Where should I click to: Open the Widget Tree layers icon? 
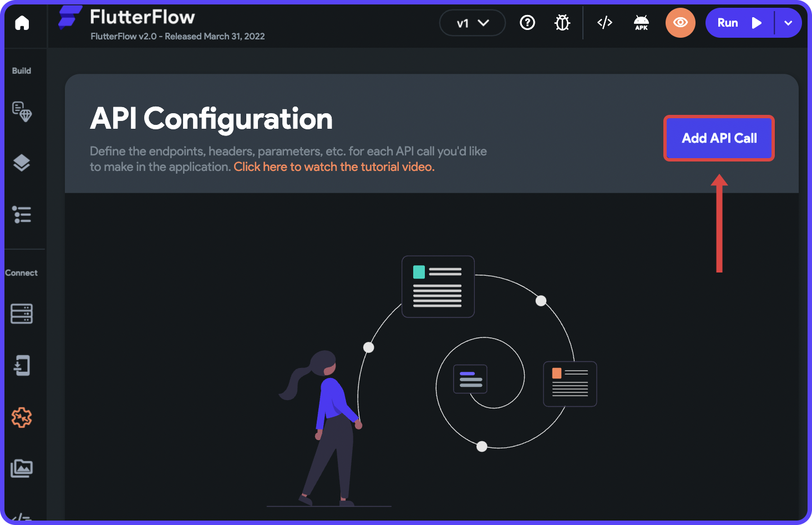[22, 163]
